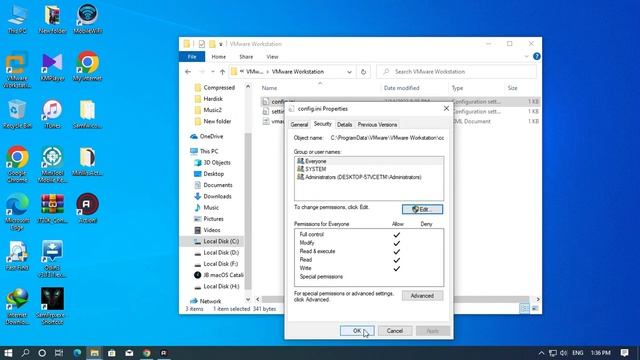Select Compressed folder in navigation pane
The image size is (640, 360).
[214, 87]
